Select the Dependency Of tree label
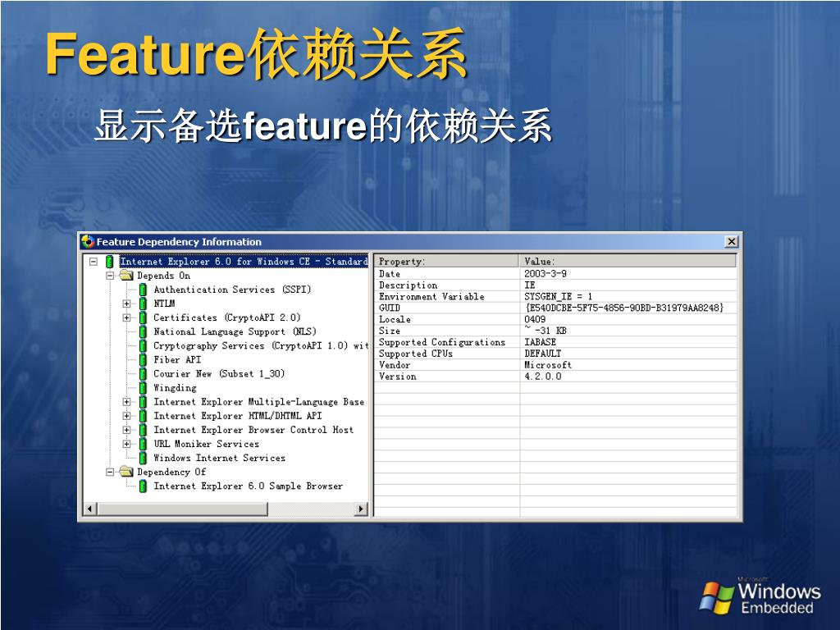 [171, 472]
